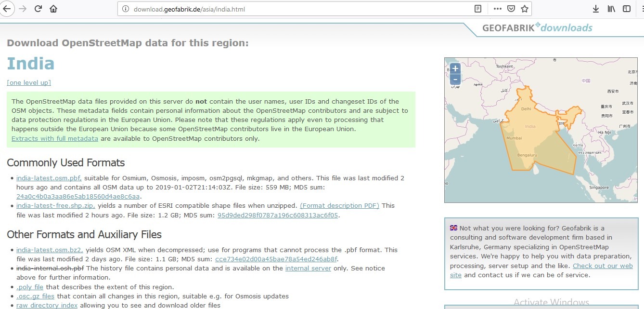Open page actions three-dot menu
The image size is (644, 309).
click(498, 9)
